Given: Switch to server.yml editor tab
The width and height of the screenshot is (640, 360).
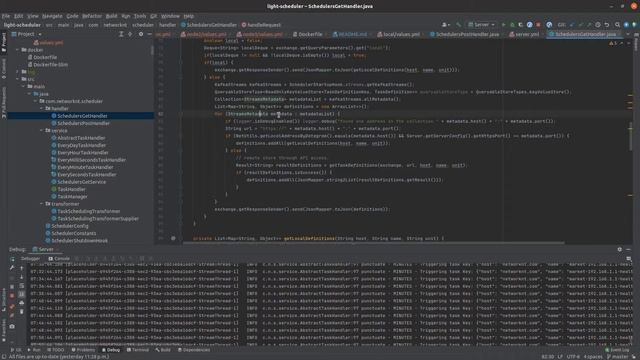Looking at the screenshot, I should pos(524,34).
